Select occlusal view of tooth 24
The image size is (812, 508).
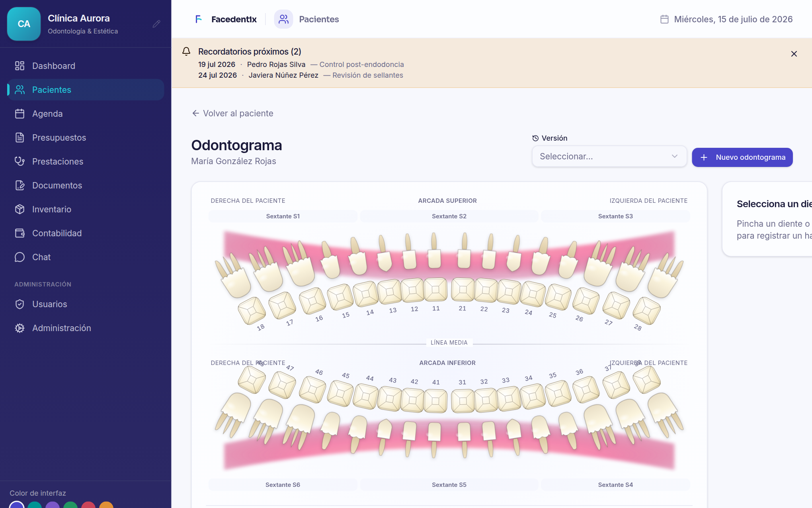[533, 294]
